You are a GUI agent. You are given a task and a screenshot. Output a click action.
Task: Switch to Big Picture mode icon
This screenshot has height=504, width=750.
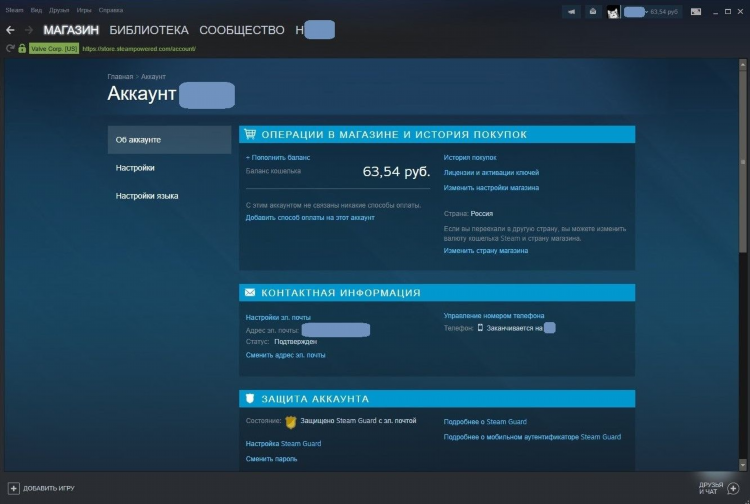coord(696,12)
